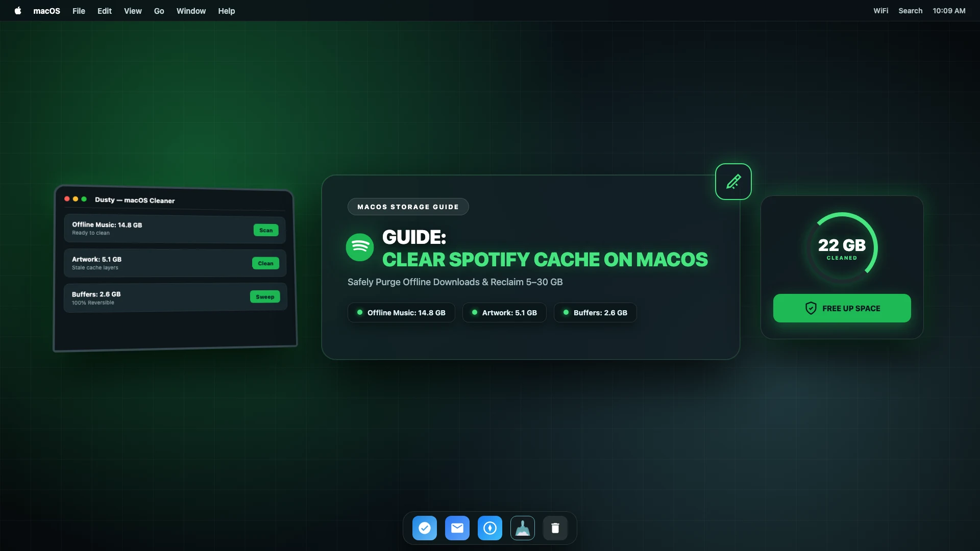Click the Dusty — macOS Cleaner window title
Screen dimensions: 980x551
[135, 200]
